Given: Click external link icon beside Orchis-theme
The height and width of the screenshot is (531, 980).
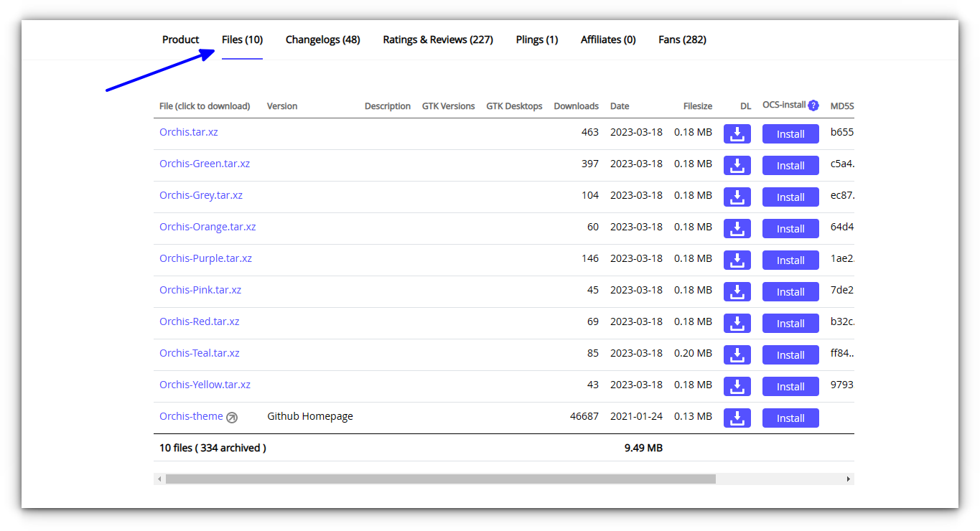Looking at the screenshot, I should click(232, 417).
